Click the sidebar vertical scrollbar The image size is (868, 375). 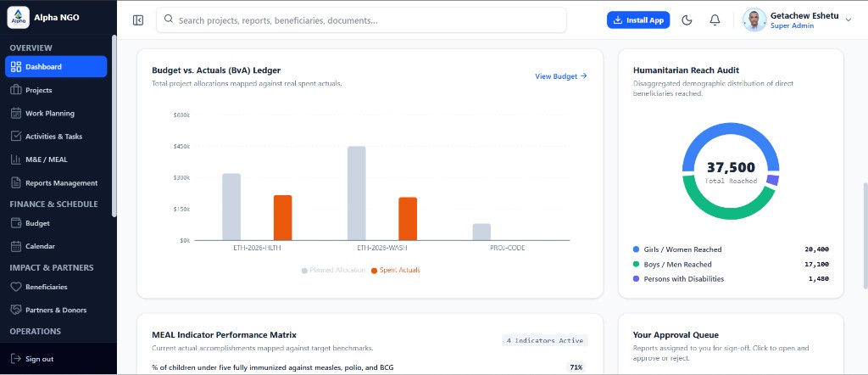(x=114, y=126)
